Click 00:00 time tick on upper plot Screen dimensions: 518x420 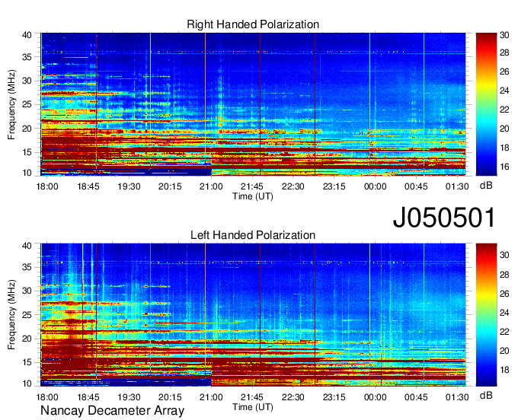tap(376, 186)
